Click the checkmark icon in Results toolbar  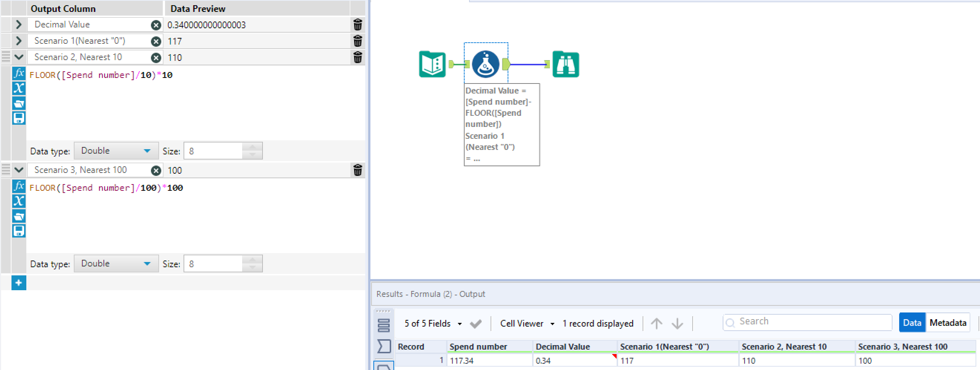pos(476,323)
